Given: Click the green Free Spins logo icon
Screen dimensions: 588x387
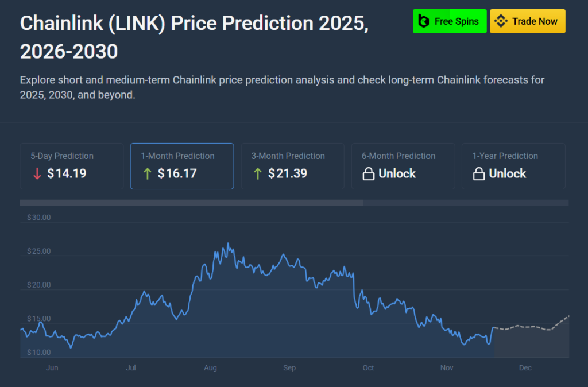Looking at the screenshot, I should (424, 21).
